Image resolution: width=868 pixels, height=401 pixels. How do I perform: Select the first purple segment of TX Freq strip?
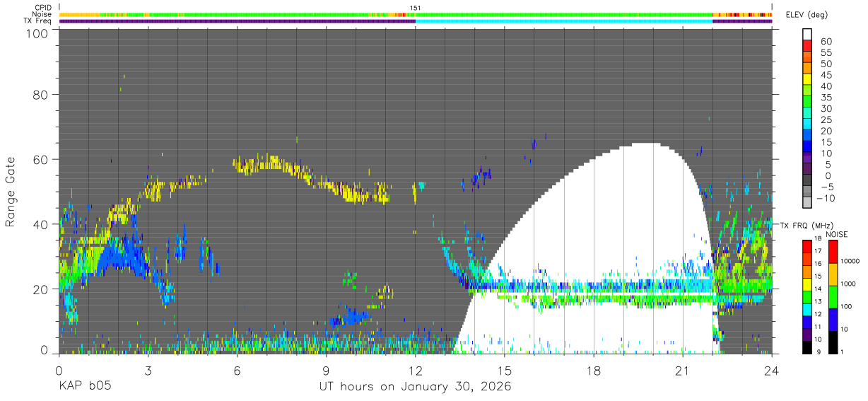click(237, 21)
